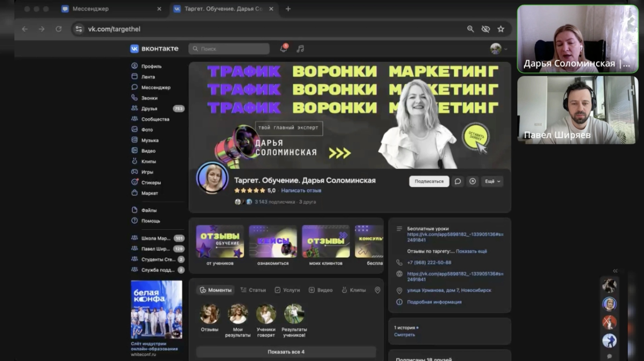This screenshot has height=361, width=644.
Task: Open the profile avatar account menu
Action: click(498, 49)
